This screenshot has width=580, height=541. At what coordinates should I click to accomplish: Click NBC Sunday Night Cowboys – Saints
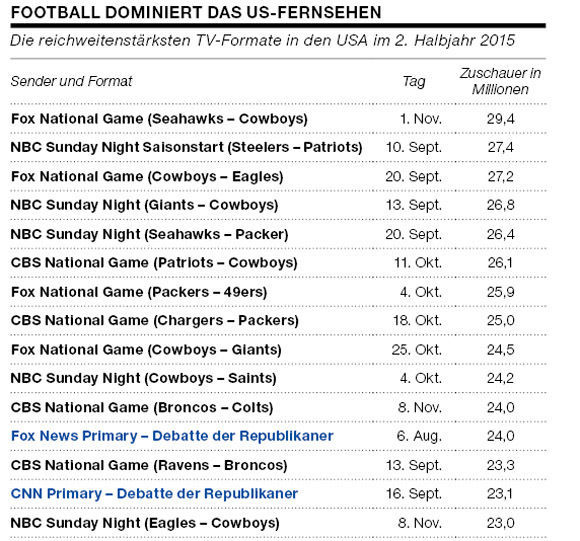[278, 378]
